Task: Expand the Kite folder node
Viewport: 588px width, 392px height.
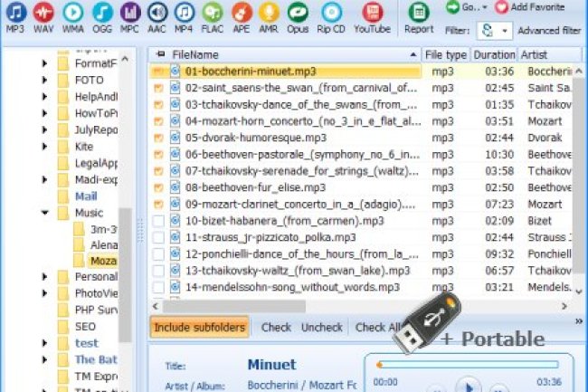Action: point(44,147)
